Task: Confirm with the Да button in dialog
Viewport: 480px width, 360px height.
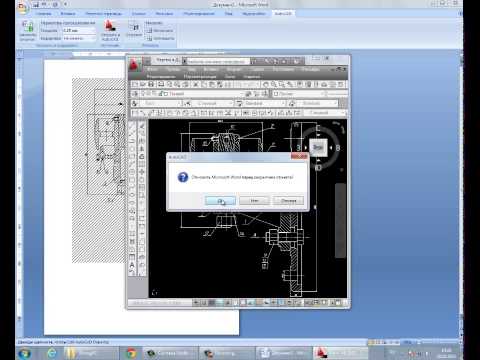Action: (220, 201)
